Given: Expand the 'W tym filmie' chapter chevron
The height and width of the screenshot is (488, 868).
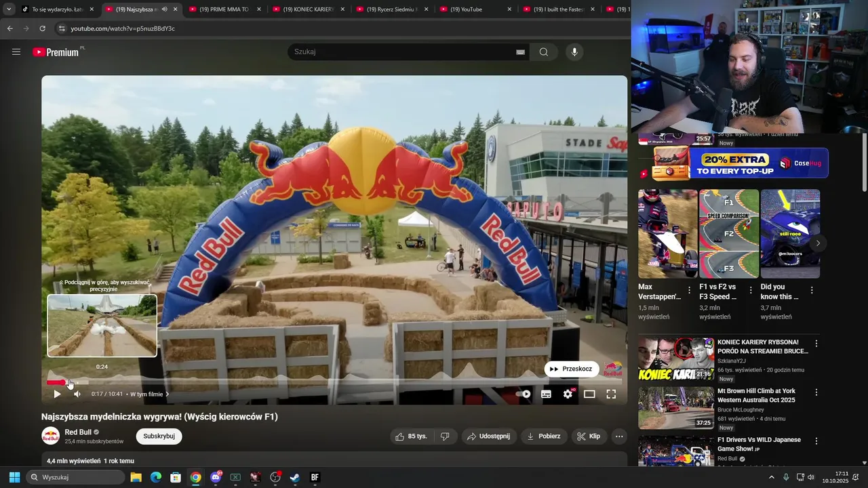Looking at the screenshot, I should coord(167,394).
